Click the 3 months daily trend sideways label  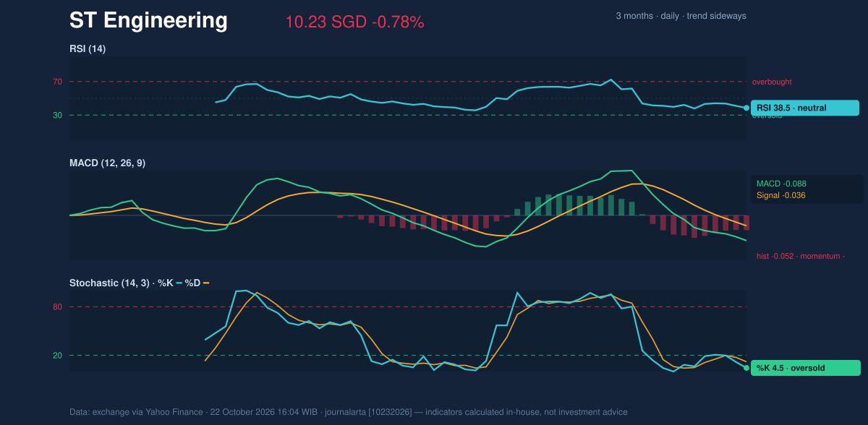[681, 16]
